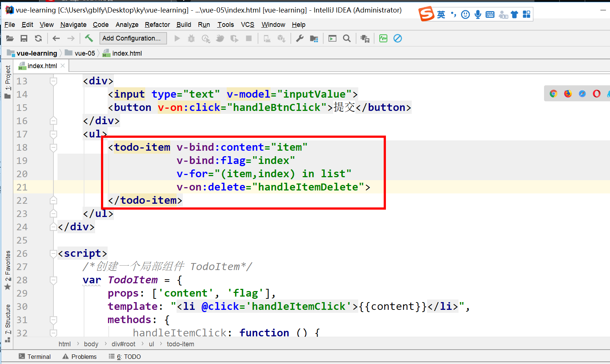This screenshot has width=610, height=364.
Task: Build the project with the hammer icon
Action: pos(89,38)
